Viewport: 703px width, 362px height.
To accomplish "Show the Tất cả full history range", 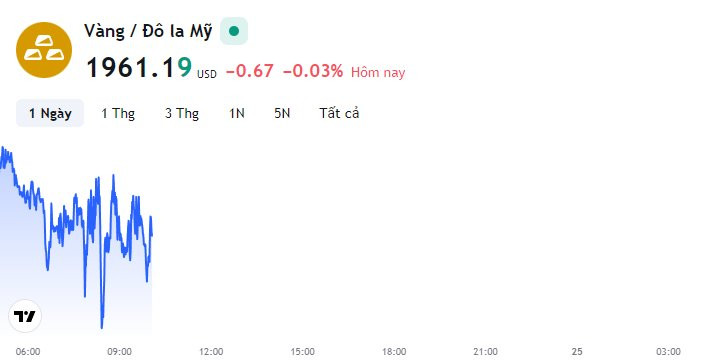I will (x=339, y=113).
